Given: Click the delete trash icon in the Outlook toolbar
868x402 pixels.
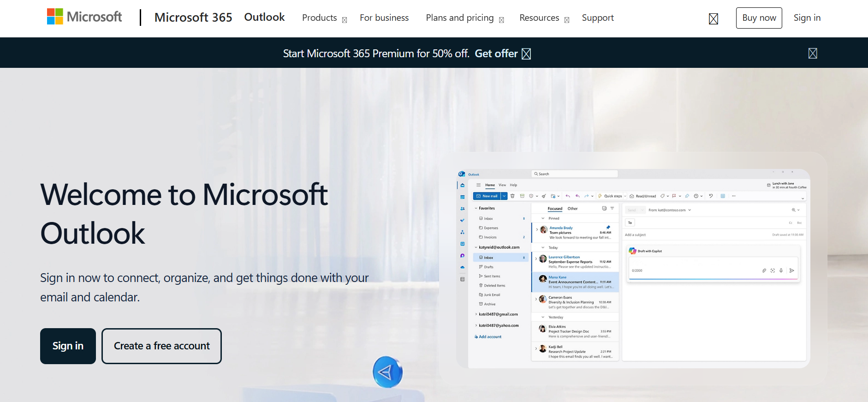Looking at the screenshot, I should click(512, 196).
